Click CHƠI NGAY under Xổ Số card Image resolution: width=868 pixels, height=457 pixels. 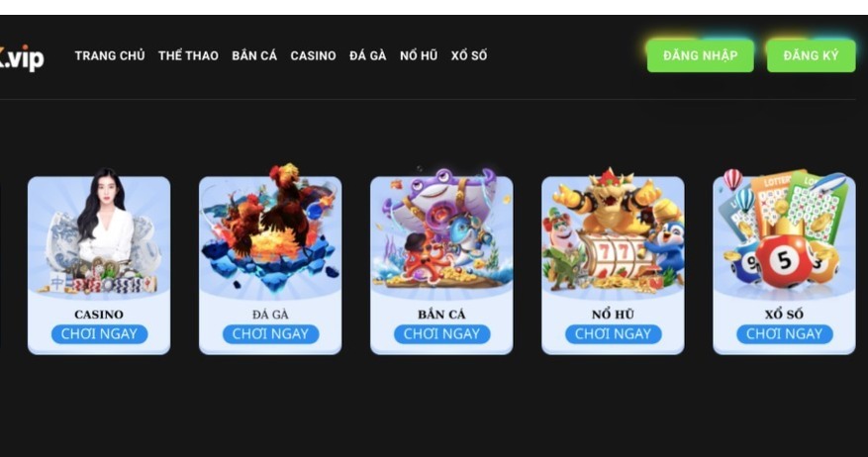tap(784, 334)
